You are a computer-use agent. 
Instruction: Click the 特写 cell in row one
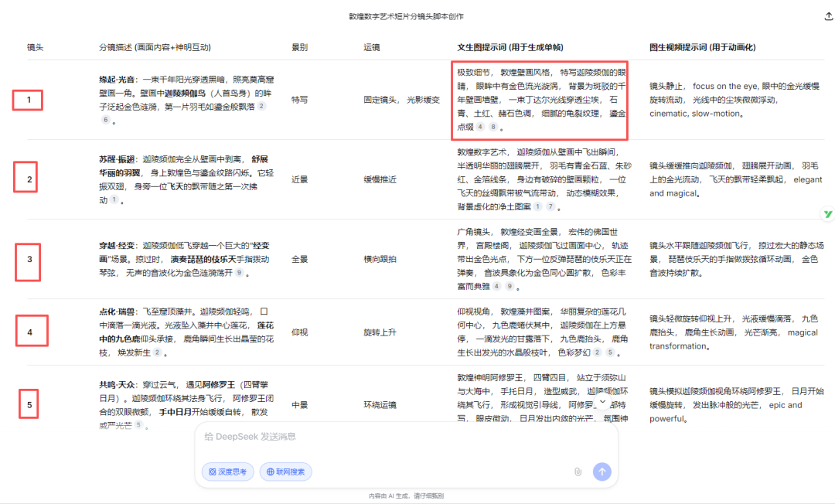coord(299,100)
